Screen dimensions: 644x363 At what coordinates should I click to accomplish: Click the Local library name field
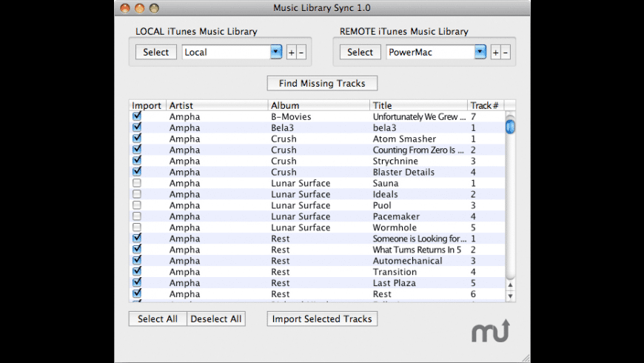click(x=227, y=52)
